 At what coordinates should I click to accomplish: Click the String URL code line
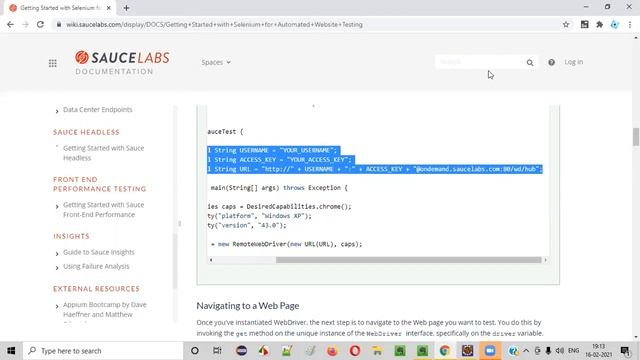(375, 169)
